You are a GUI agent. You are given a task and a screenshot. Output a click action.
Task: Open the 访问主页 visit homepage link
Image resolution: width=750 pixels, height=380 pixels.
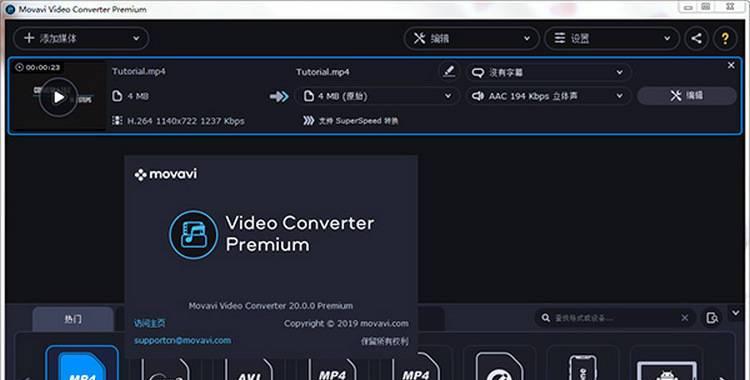[x=150, y=324]
